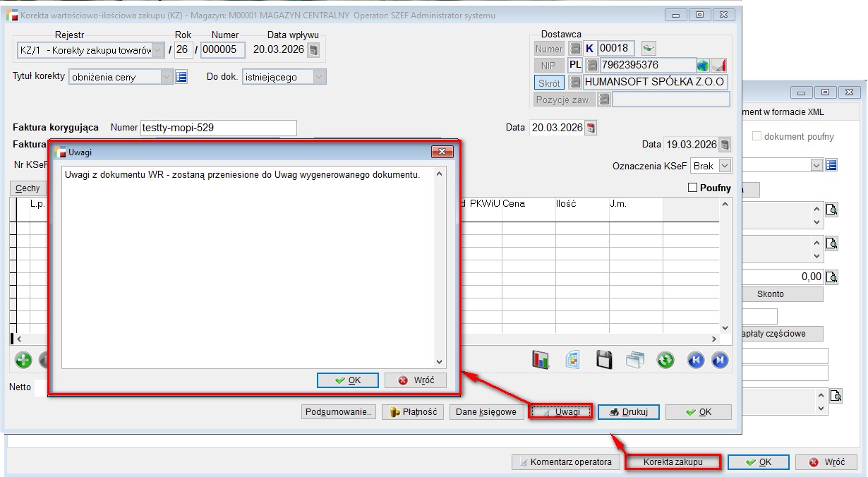Click the Faktura korygująca Numer field
Screen dimensions: 868x477
tap(218, 128)
